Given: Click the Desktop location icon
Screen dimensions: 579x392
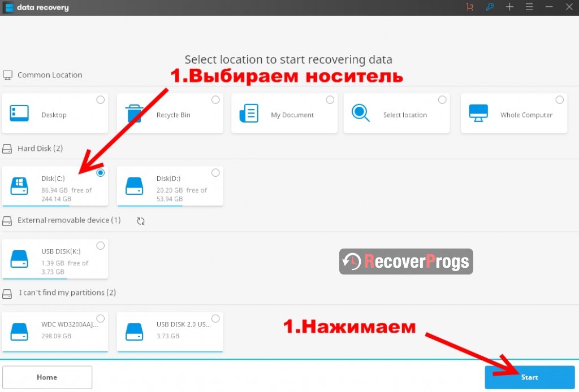Looking at the screenshot, I should 19,113.
